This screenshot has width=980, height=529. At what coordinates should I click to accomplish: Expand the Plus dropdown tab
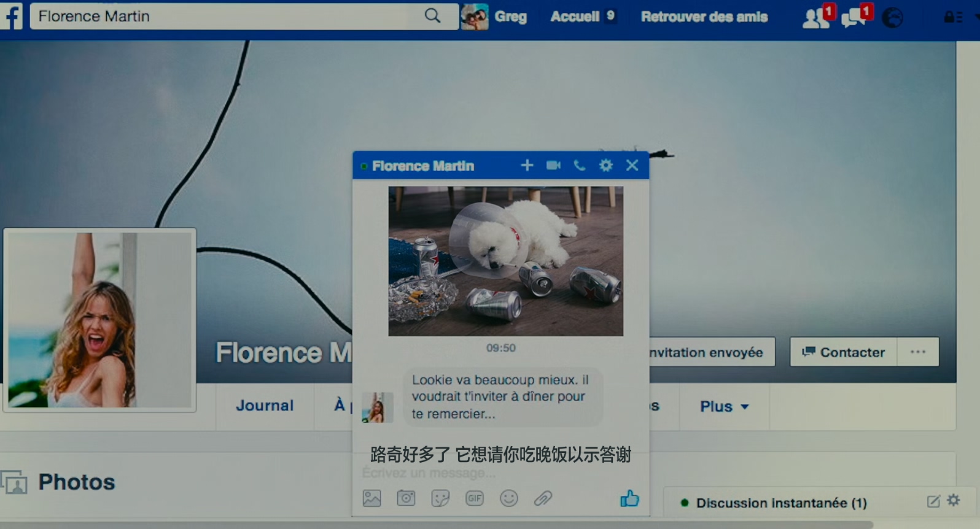pyautogui.click(x=724, y=406)
